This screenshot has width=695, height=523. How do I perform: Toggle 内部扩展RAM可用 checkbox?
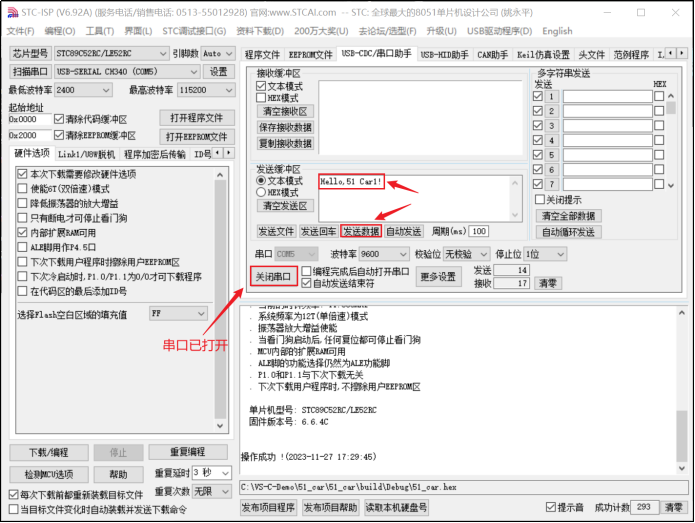22,232
